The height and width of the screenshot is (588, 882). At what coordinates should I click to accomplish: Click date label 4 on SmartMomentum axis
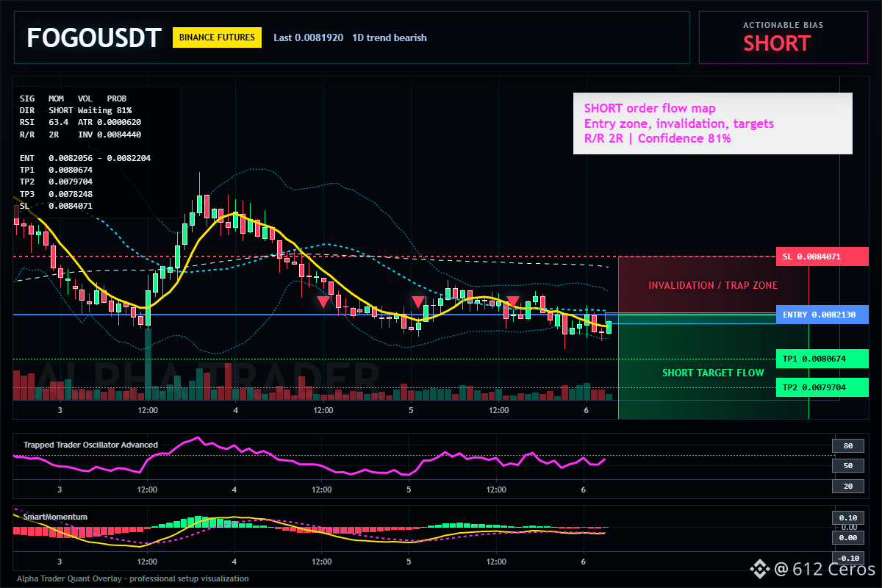[x=234, y=562]
